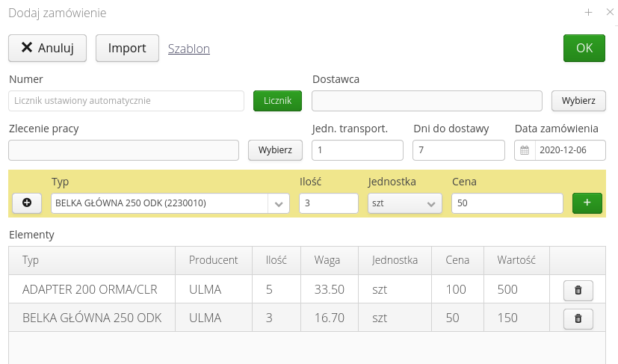
Task: Open the Jednostka unit dropdown
Action: coord(404,203)
